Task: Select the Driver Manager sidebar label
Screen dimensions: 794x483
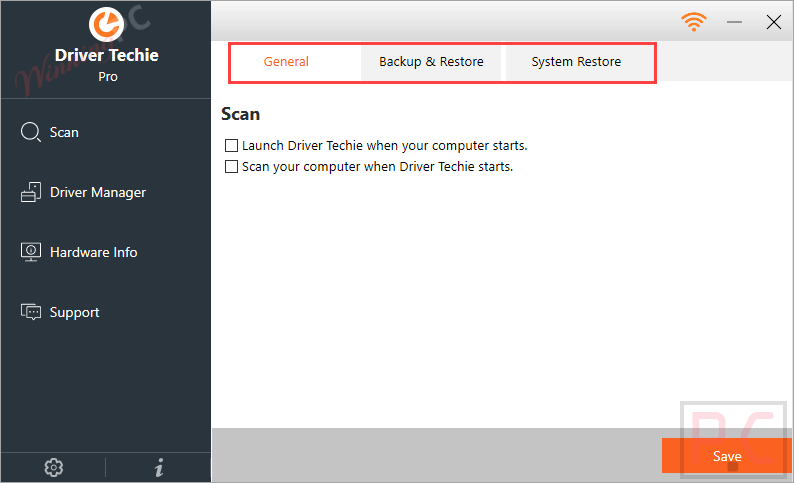Action: (98, 192)
